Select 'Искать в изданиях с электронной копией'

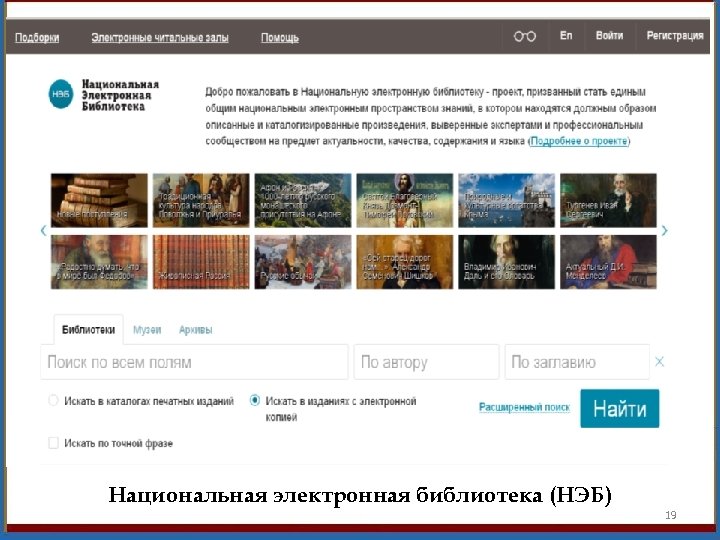pos(254,400)
